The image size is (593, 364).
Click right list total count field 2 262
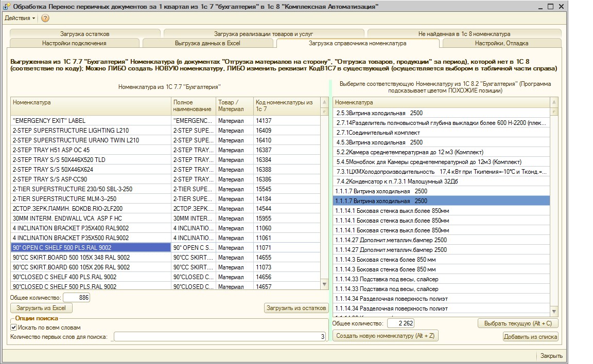[x=401, y=323]
